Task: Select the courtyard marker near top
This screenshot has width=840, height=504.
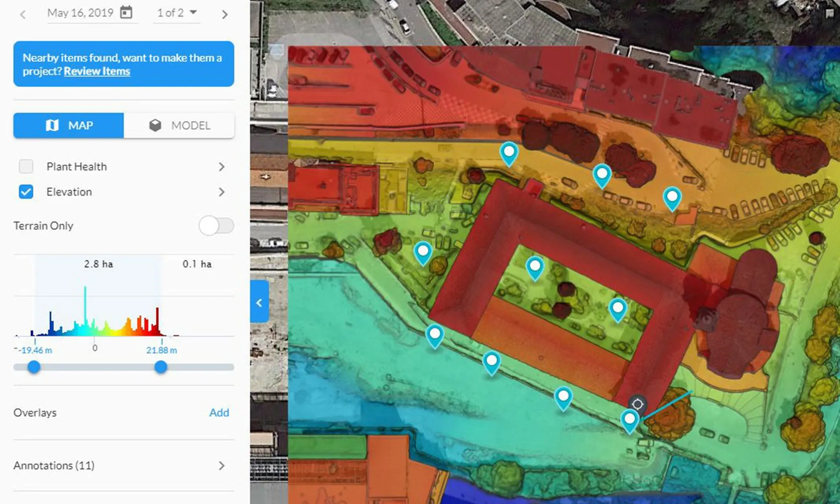Action: [x=535, y=268]
